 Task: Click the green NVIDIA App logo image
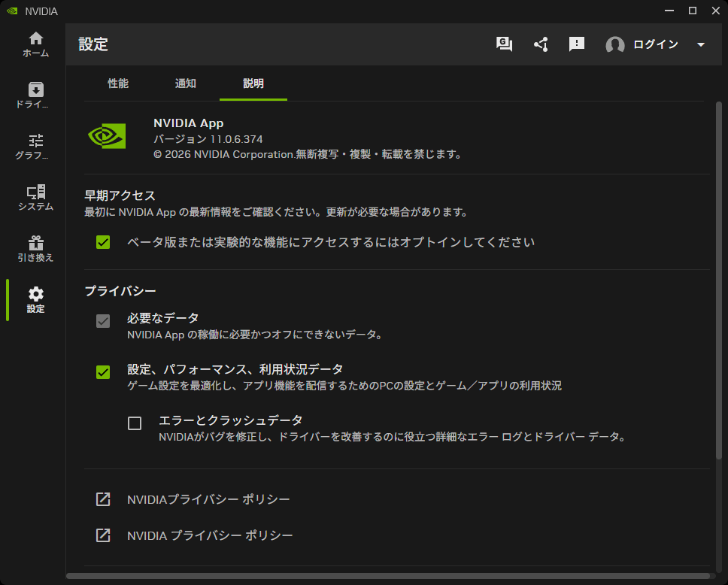(x=107, y=136)
